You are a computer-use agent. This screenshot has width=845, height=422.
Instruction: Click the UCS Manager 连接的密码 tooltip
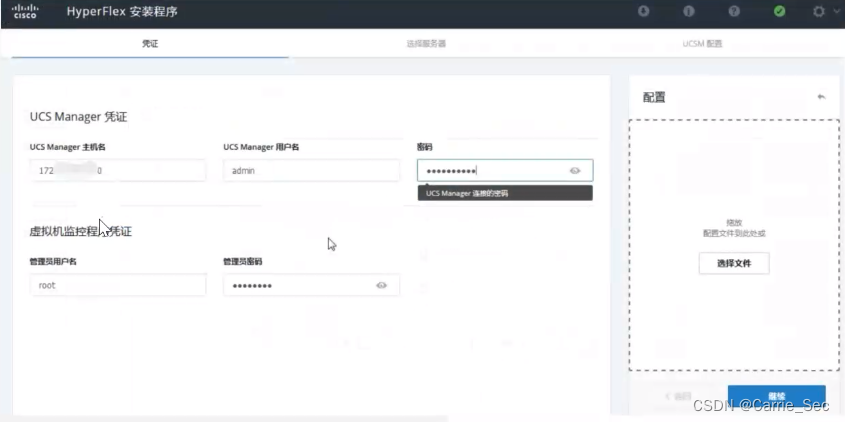coord(505,193)
